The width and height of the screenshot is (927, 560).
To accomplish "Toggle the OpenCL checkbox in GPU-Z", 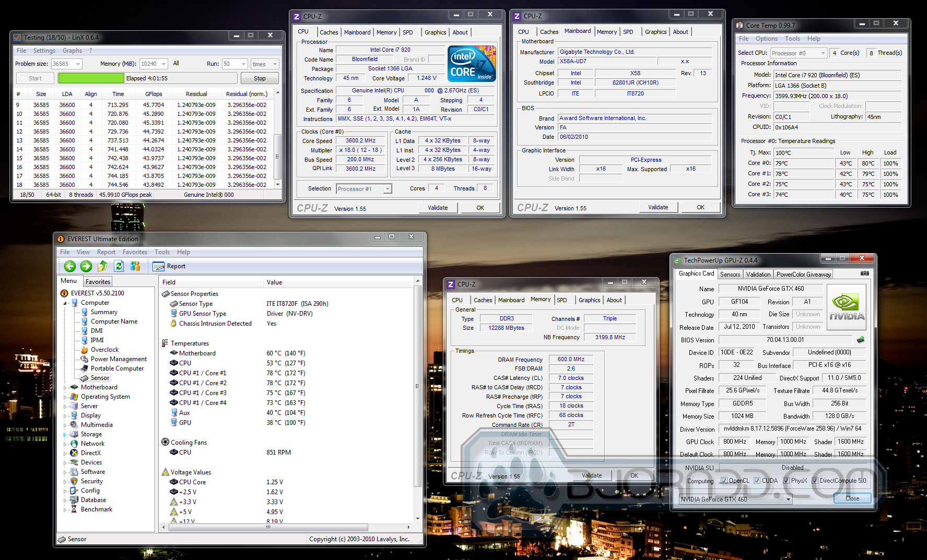I will [724, 481].
